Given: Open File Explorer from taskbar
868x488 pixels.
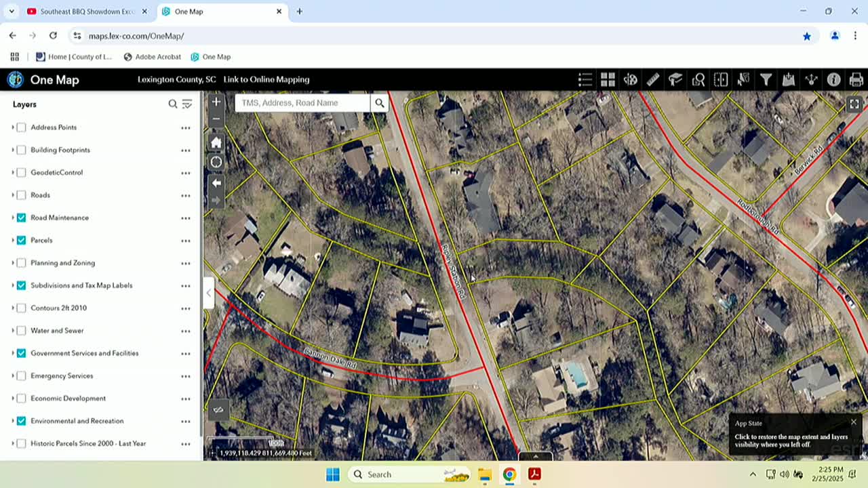Looking at the screenshot, I should point(484,474).
